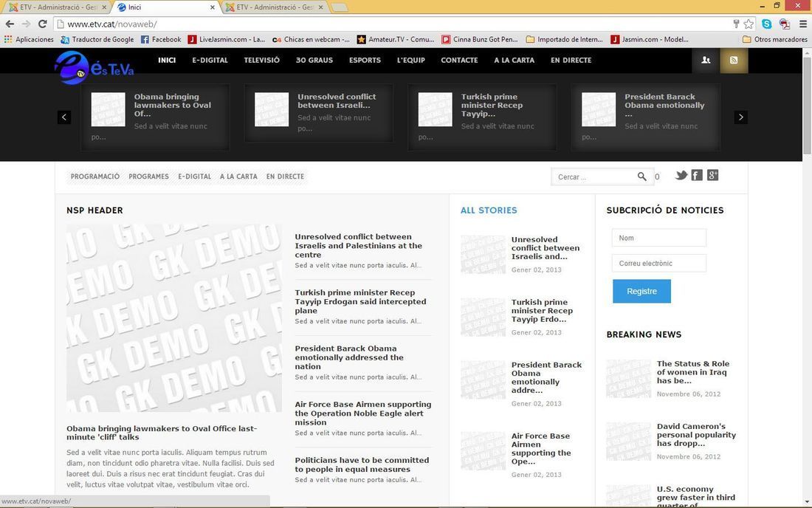Open the Aplicaciones apps shortcut
Screen dimensions: 812x508
point(29,39)
